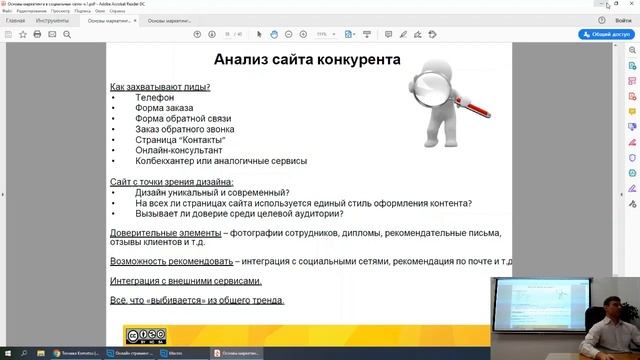
Task: Open the teal circular tool icon in right panel
Action: tap(632, 173)
